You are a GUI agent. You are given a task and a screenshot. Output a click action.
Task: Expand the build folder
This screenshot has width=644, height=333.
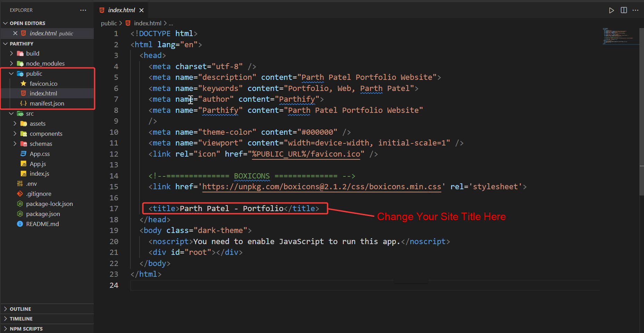coord(32,53)
